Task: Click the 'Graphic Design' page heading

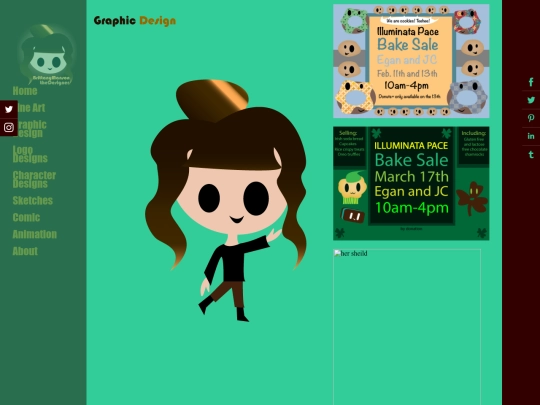Action: point(135,21)
